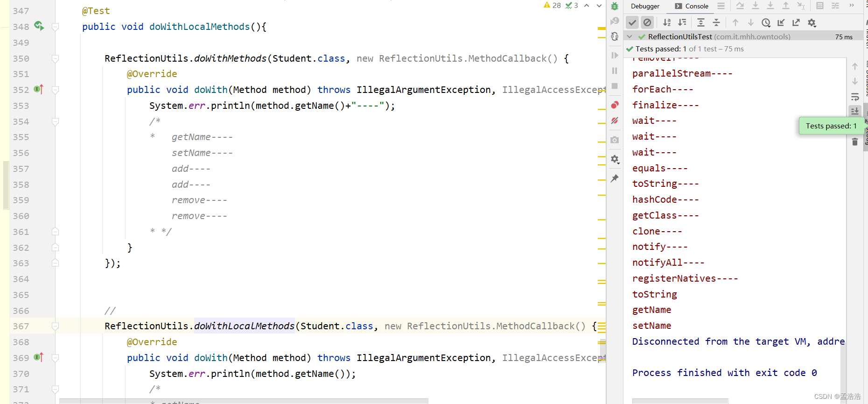Toggle Sort by Duration button
Image resolution: width=868 pixels, height=404 pixels.
682,22
